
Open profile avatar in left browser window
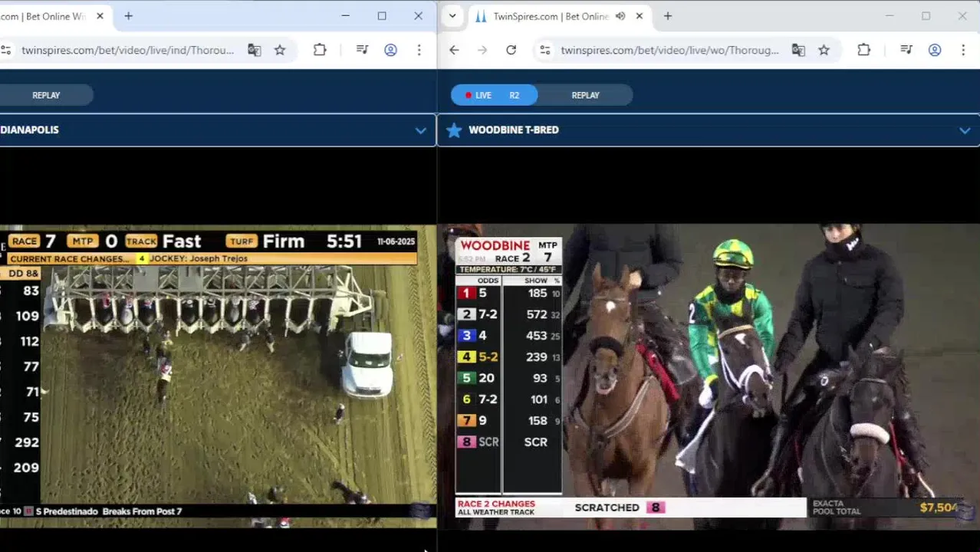tap(390, 50)
